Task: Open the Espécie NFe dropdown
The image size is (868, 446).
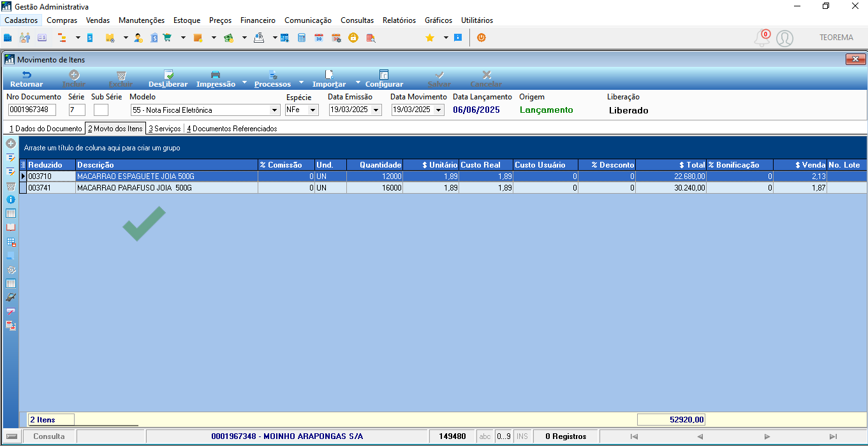Action: (313, 110)
